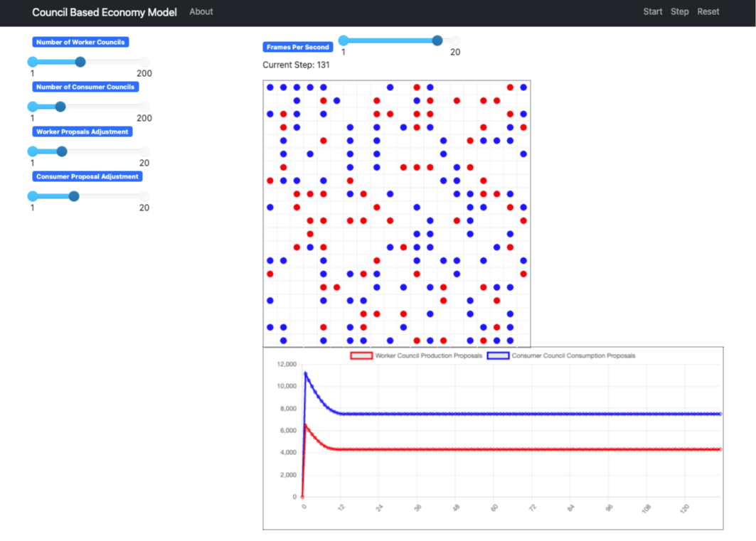Screen dimensions: 756x541
Task: Click the Number of Consumer Councils label
Action: pyautogui.click(x=85, y=87)
